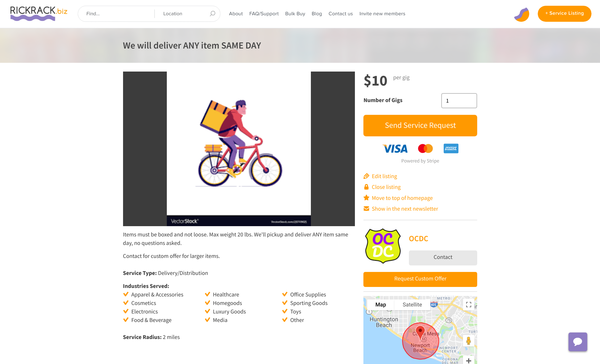
Task: Open the user profile avatar icon
Action: (x=522, y=14)
